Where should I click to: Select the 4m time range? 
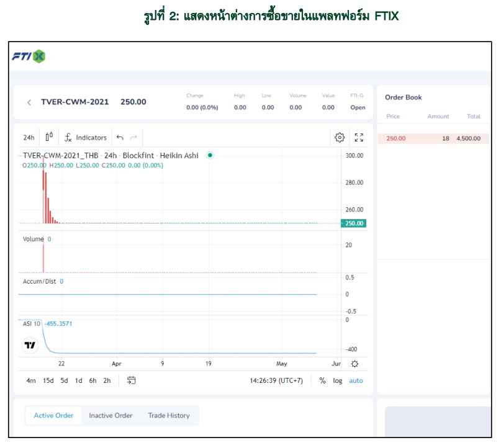pos(31,380)
